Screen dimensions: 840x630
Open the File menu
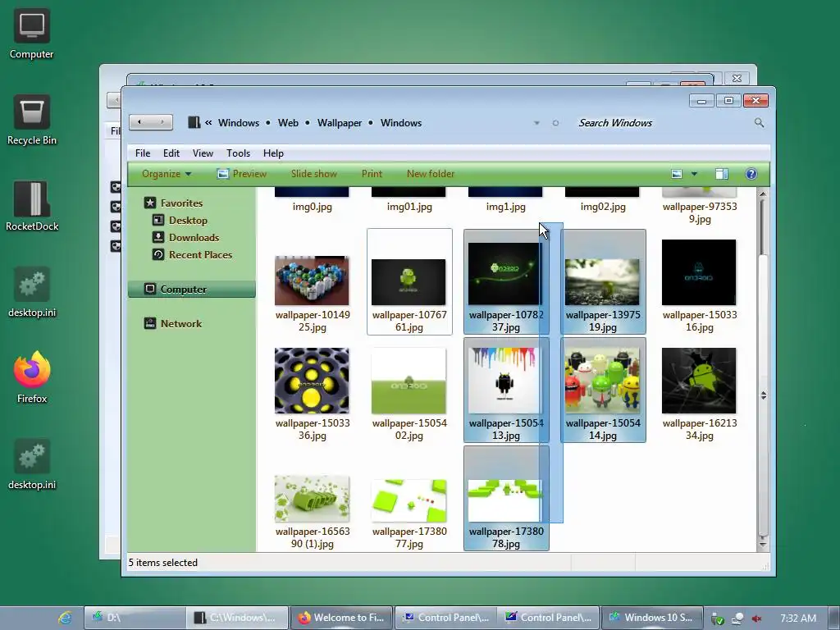coord(143,153)
